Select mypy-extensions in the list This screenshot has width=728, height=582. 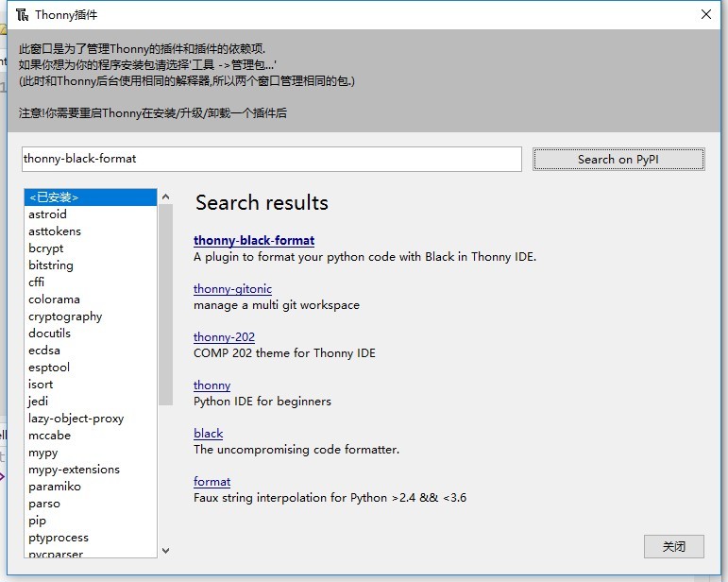(74, 470)
